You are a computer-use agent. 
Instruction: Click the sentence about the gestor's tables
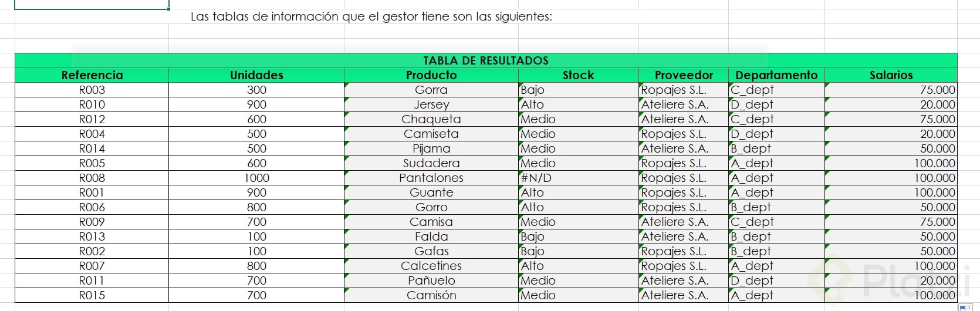(371, 16)
